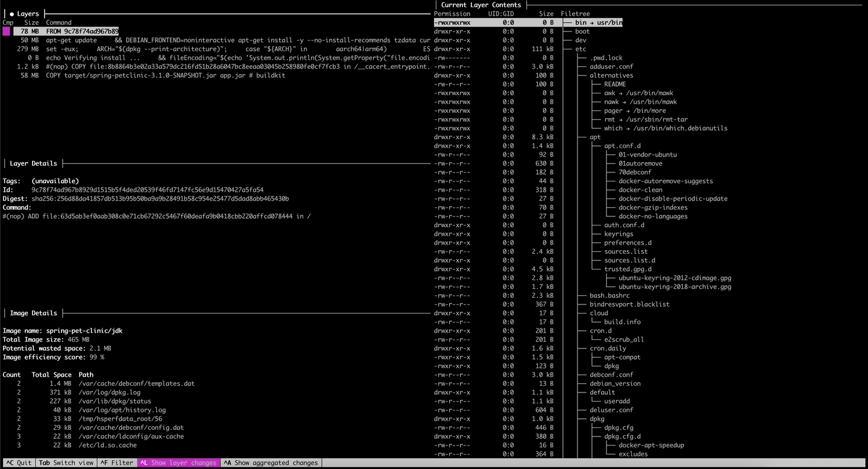Select the .pwd.lock file
Image resolution: width=868 pixels, height=469 pixels.
pyautogui.click(x=606, y=58)
